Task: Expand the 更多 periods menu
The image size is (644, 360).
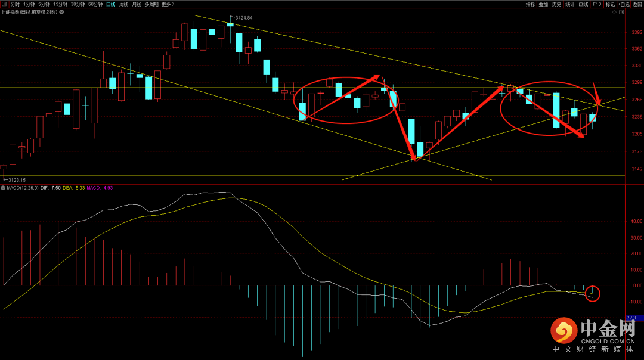Action: coord(168,4)
